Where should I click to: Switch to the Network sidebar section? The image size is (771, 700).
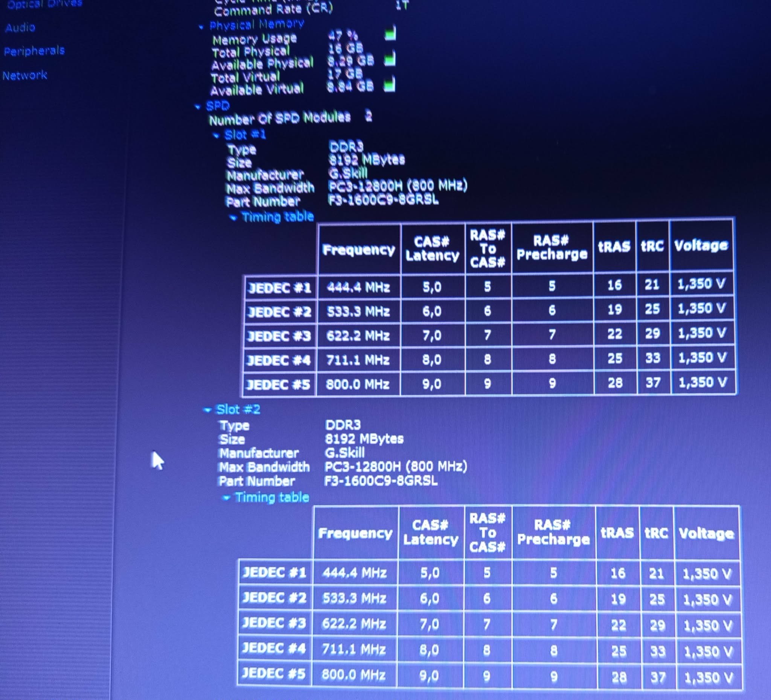[25, 75]
